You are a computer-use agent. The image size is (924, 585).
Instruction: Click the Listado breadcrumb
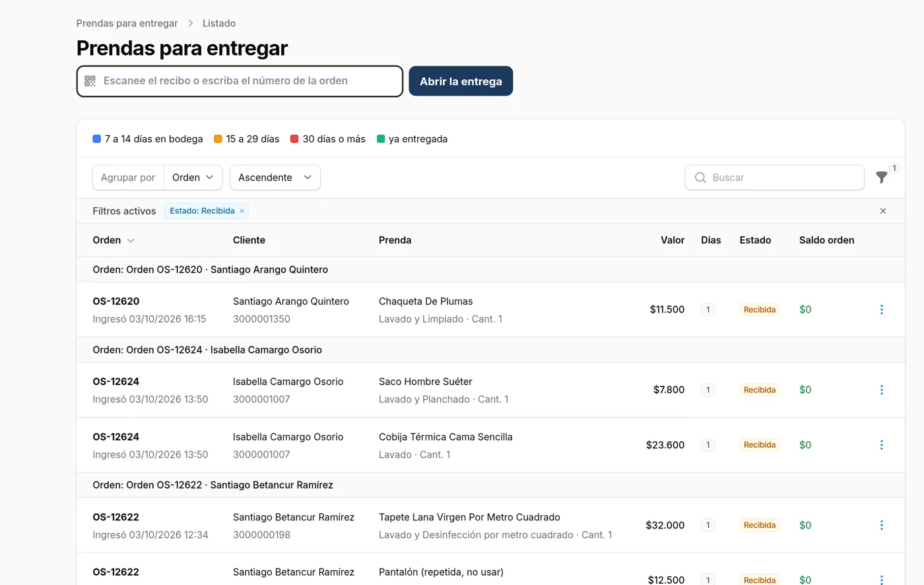click(x=219, y=23)
